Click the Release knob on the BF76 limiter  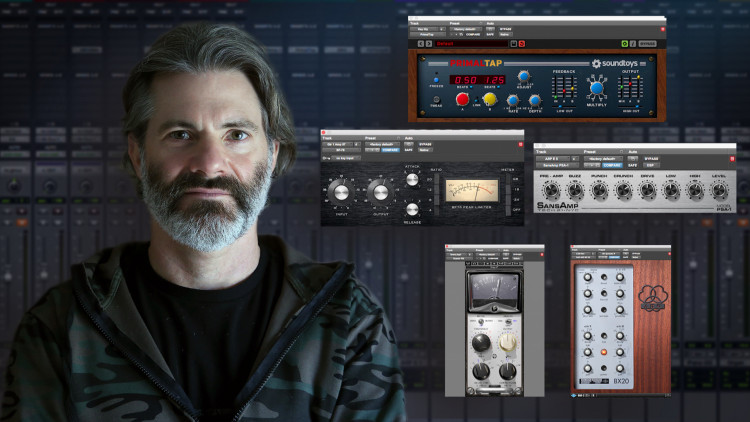coord(412,209)
